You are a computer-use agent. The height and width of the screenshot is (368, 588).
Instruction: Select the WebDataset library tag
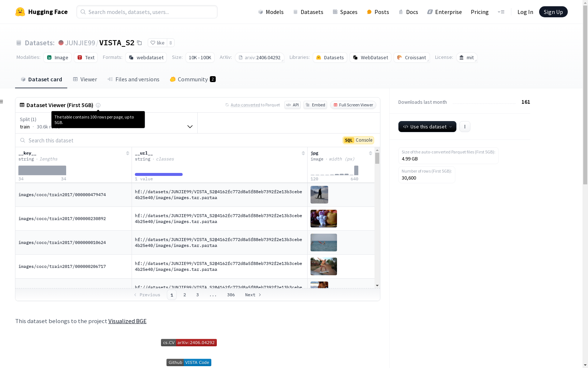click(x=370, y=57)
